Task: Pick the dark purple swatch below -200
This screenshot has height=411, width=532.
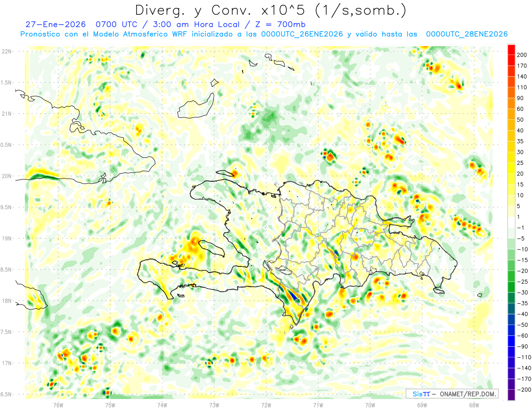Action: 512,395
